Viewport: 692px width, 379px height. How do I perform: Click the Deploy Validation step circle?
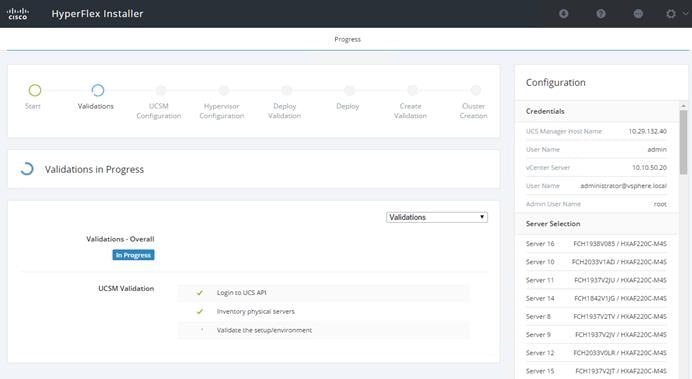click(x=287, y=90)
